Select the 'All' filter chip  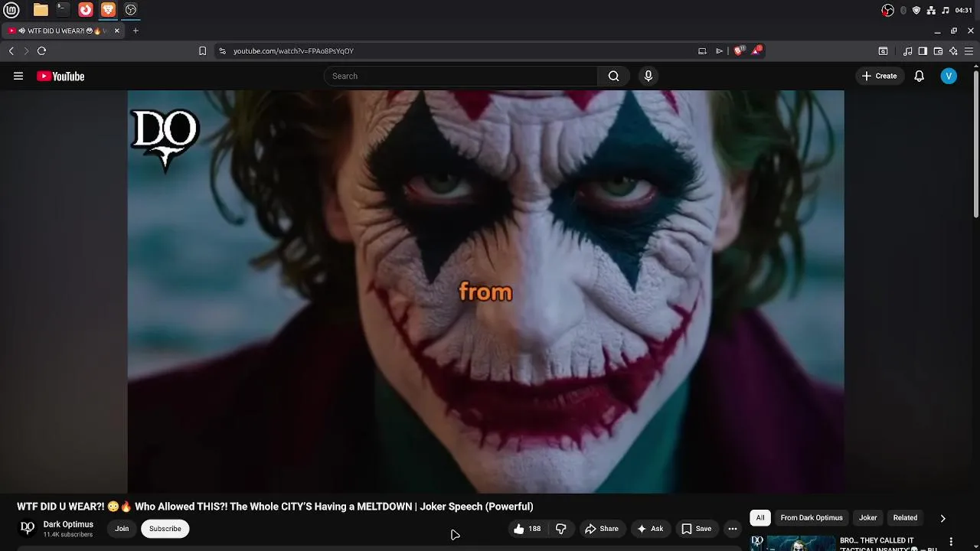click(760, 518)
